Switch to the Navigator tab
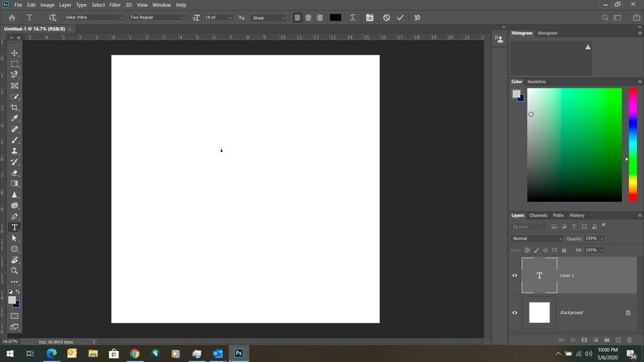Screen dimensions: 644x362 [x=547, y=33]
